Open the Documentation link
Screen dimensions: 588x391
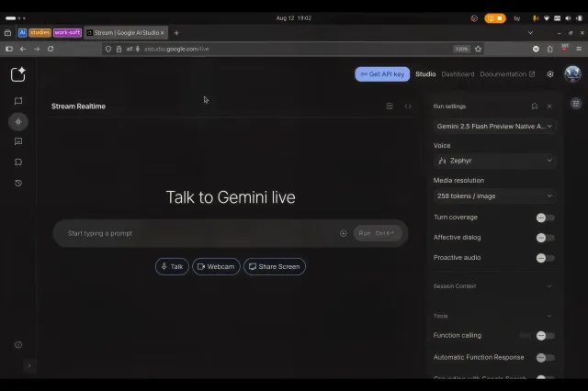coord(507,74)
